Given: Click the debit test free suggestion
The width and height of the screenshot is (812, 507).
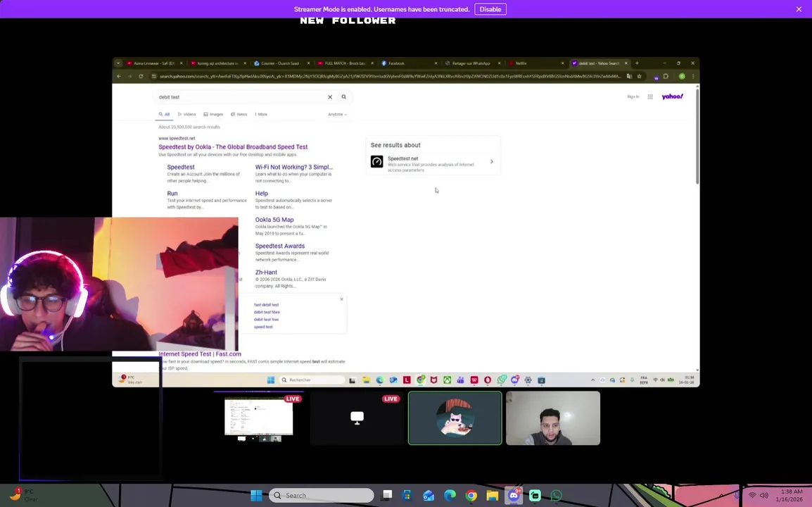Looking at the screenshot, I should [266, 319].
